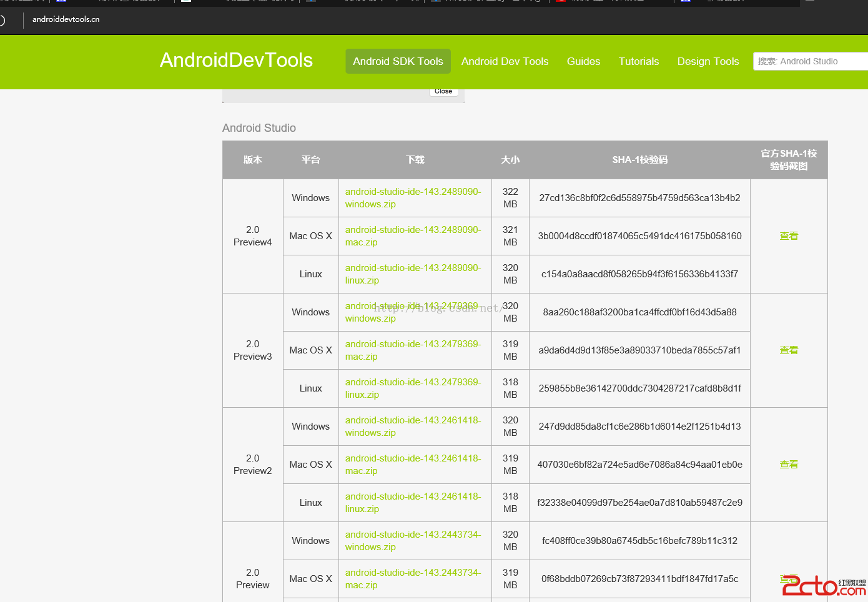Click SHA code 8aa260c188af3200ba1ca4ffcdf0bf16d43d5a88

(x=639, y=312)
